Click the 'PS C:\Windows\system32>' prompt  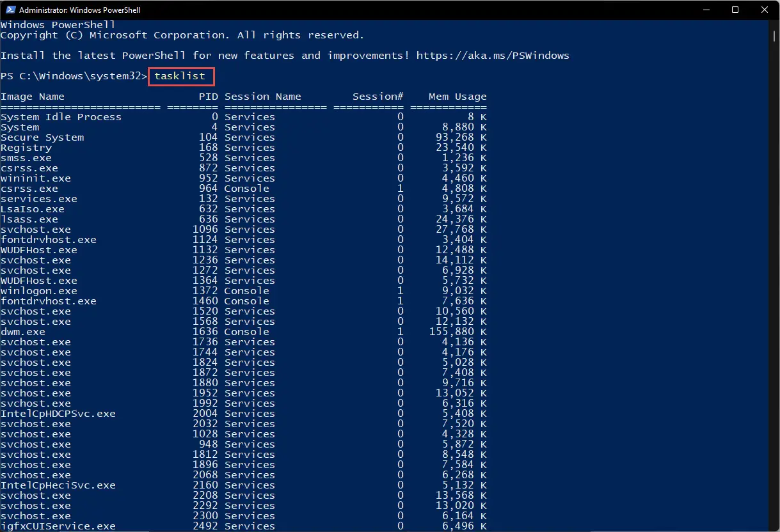tap(74, 76)
